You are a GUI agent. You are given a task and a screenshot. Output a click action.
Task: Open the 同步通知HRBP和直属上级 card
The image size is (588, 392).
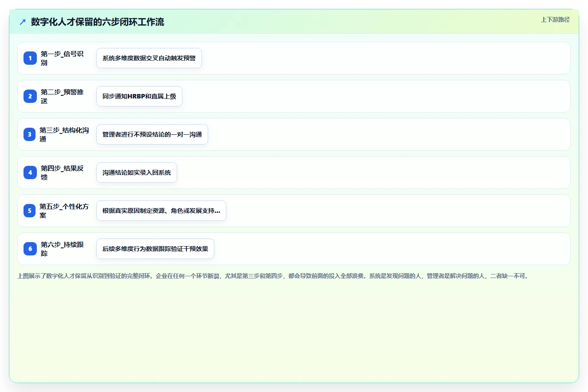139,96
